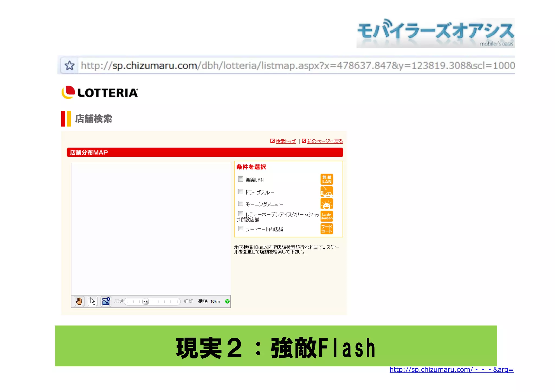This screenshot has height=392, width=555.
Task: Click the bookmark star icon in address bar
Action: 69,65
